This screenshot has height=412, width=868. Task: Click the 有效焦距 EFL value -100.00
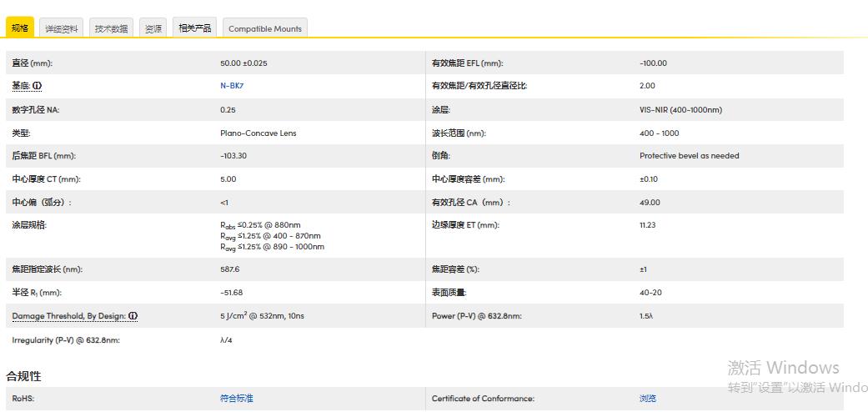653,63
